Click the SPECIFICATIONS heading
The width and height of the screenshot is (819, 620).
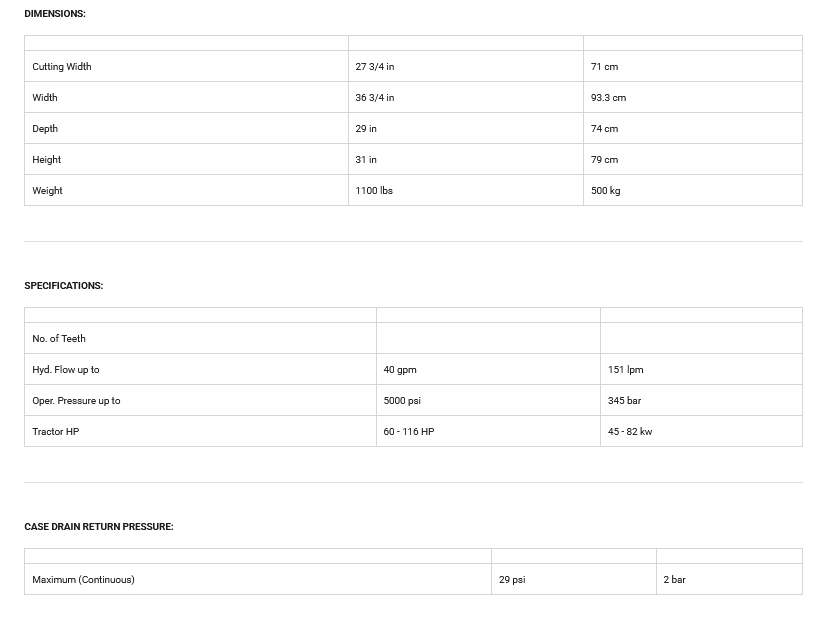(63, 286)
